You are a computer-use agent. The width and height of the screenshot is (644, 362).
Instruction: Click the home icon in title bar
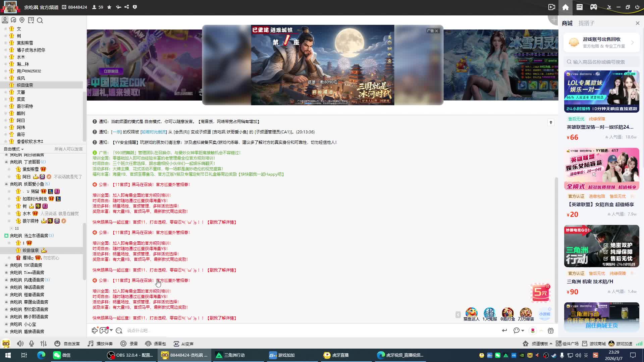pyautogui.click(x=566, y=7)
